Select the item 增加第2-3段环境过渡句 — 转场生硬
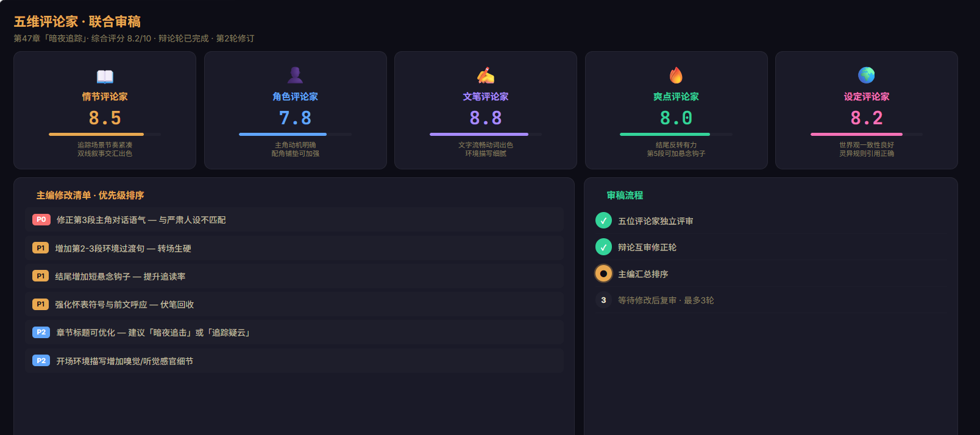Viewport: 980px width, 435px height. (x=295, y=248)
